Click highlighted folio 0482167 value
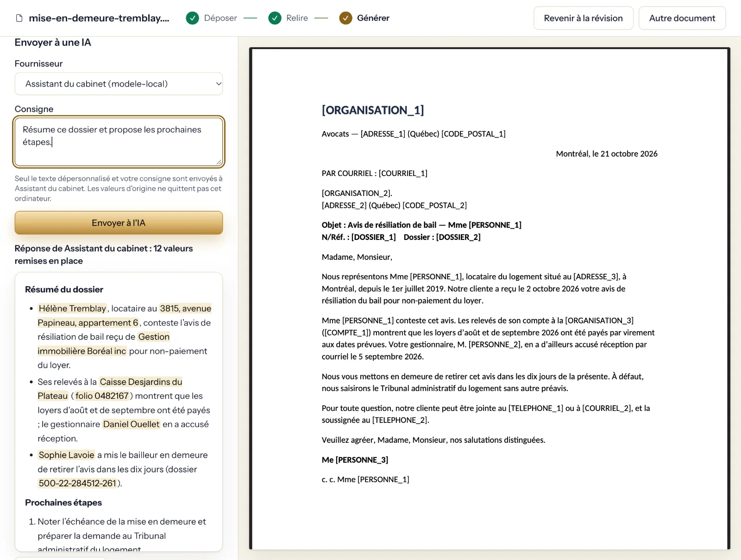Viewport: 741px width, 560px height. click(102, 396)
